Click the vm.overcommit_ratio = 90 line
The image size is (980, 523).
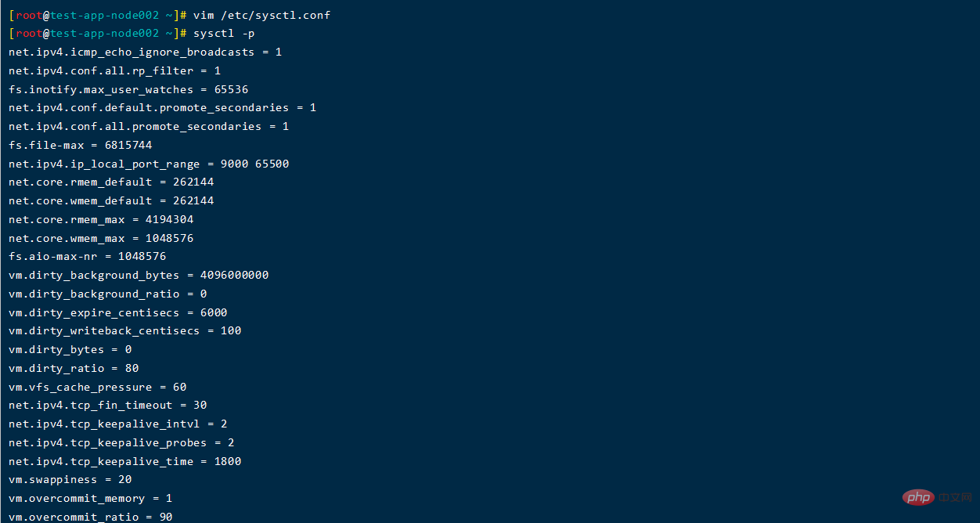(x=91, y=517)
